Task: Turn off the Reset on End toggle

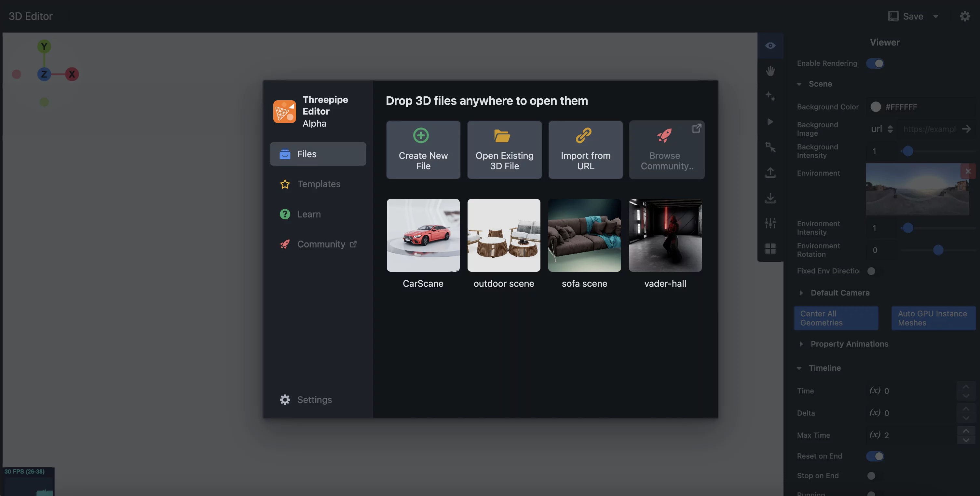Action: coord(875,456)
